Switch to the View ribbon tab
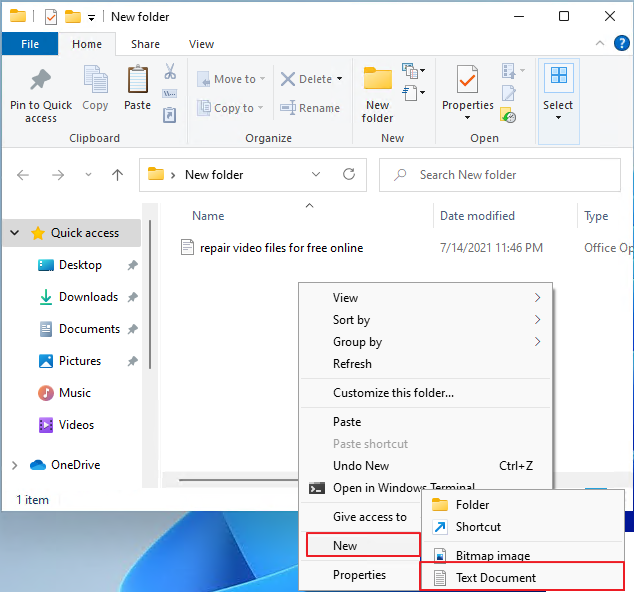 201,44
